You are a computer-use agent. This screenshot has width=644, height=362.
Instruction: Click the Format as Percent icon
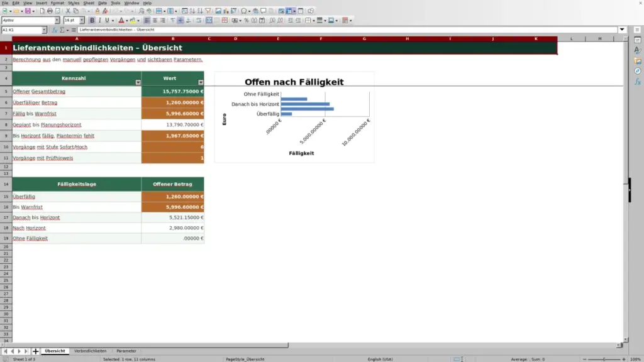(247, 21)
